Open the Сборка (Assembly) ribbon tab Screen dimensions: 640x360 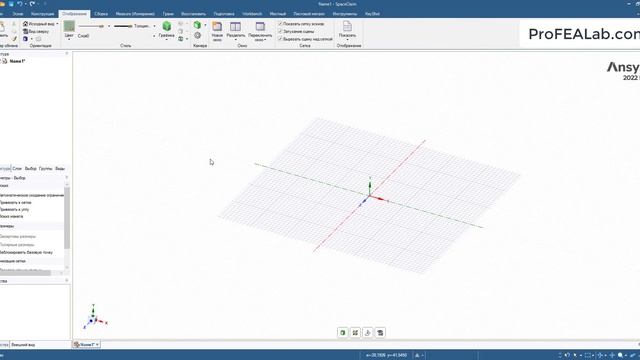pos(101,14)
